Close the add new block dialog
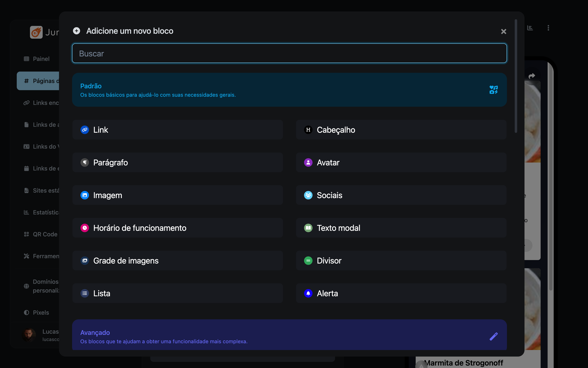 pyautogui.click(x=503, y=31)
